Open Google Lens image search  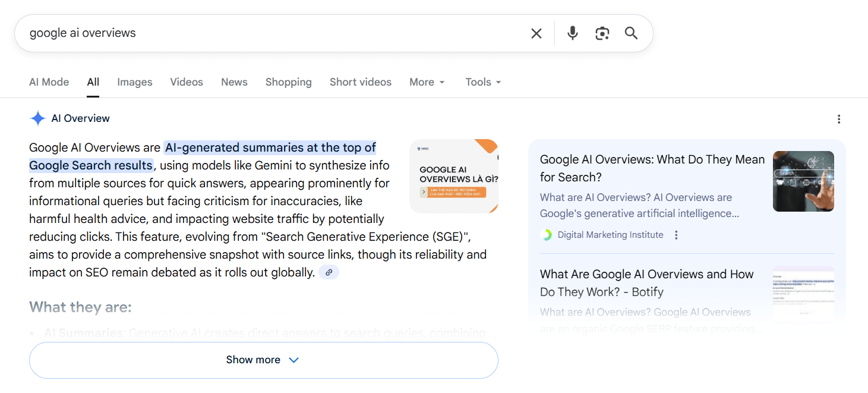602,33
